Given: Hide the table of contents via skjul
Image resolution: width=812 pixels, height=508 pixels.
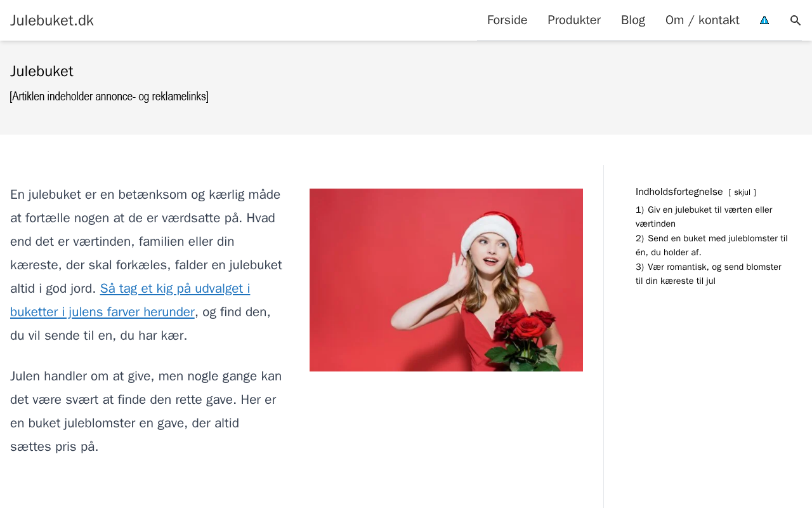Looking at the screenshot, I should 742,192.
